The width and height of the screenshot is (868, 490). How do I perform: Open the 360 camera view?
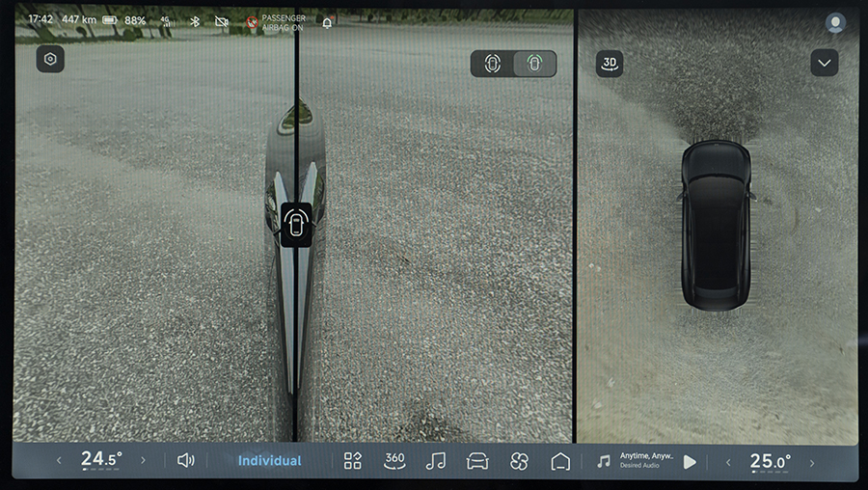coord(394,461)
